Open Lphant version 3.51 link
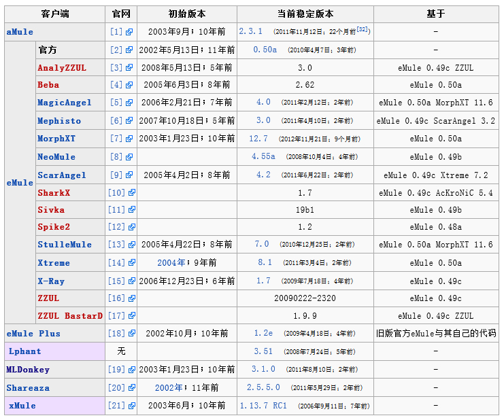The width and height of the screenshot is (504, 420). (263, 351)
